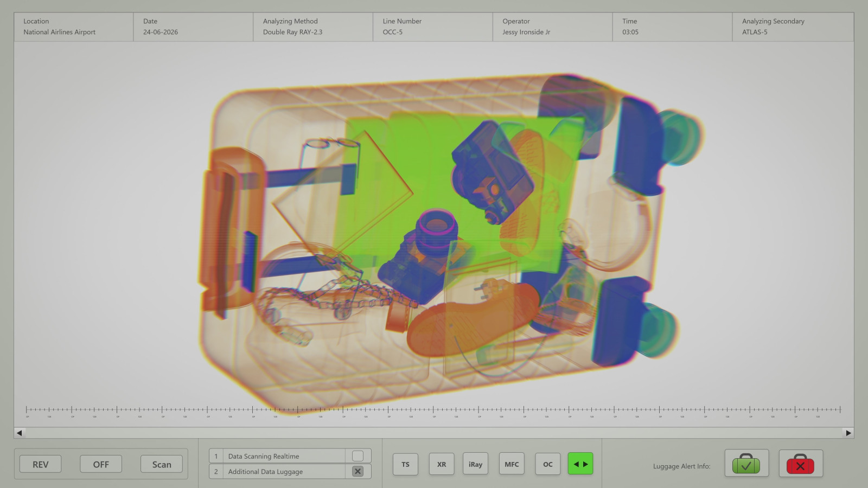Enable the OC view mode
Viewport: 868px width, 488px height.
point(548,464)
